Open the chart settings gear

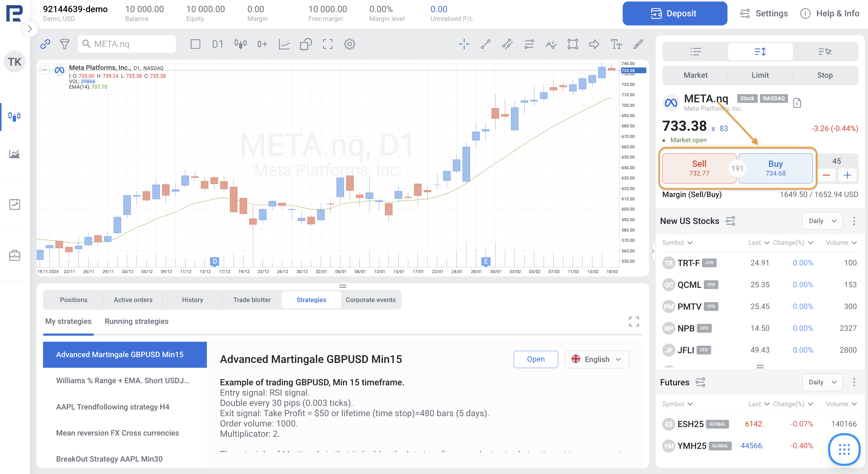(x=350, y=44)
